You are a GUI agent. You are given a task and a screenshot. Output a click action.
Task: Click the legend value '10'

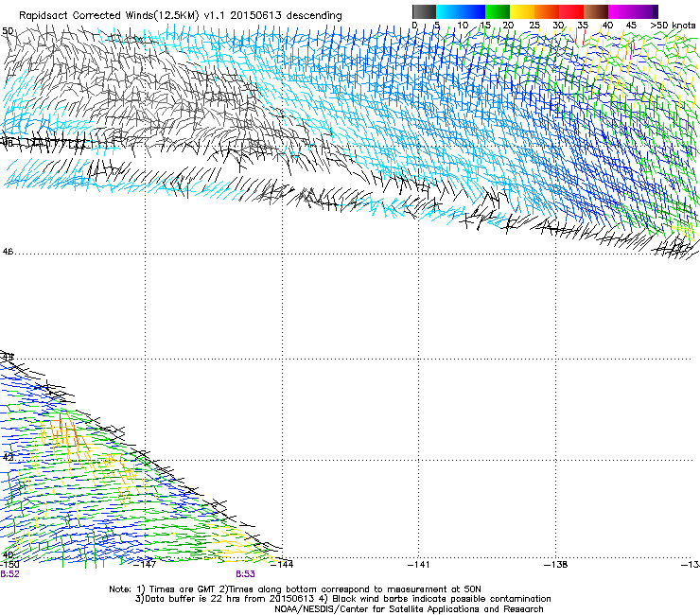(463, 26)
